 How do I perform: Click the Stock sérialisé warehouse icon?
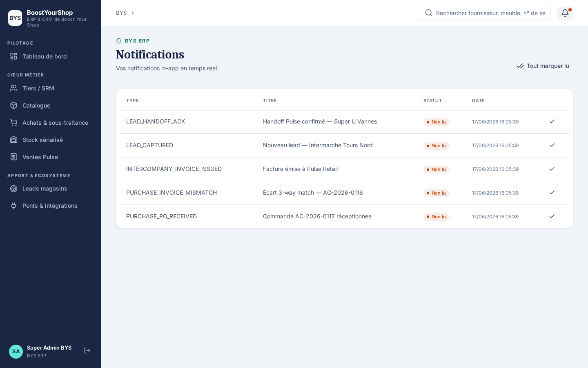point(13,140)
